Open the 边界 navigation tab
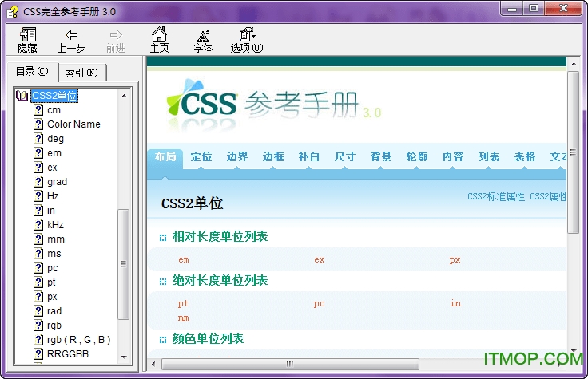This screenshot has width=588, height=379. click(x=237, y=156)
